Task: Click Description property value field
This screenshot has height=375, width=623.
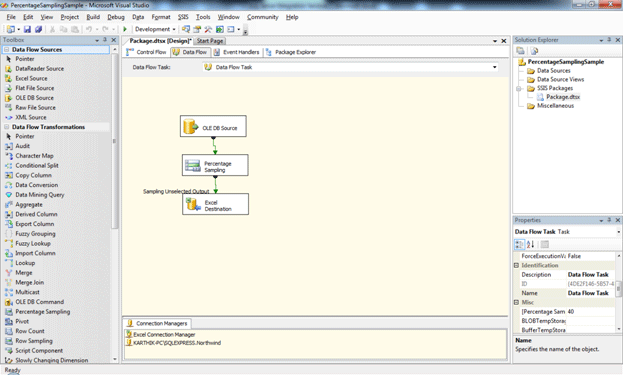Action: [x=590, y=275]
